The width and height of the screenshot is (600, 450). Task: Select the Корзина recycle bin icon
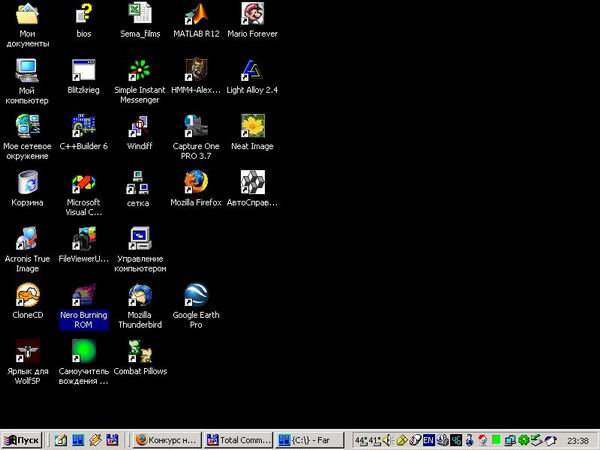(x=28, y=183)
